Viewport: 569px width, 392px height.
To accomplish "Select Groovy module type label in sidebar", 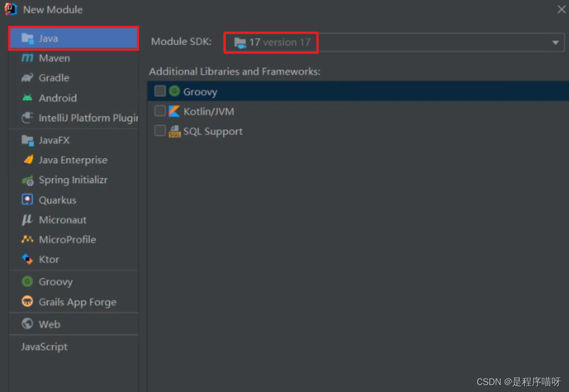I will [55, 282].
